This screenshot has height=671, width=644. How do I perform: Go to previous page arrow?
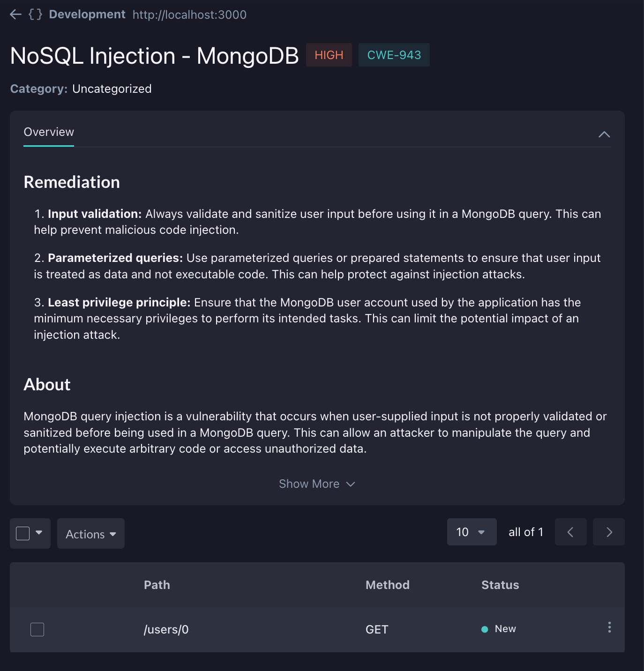(570, 532)
